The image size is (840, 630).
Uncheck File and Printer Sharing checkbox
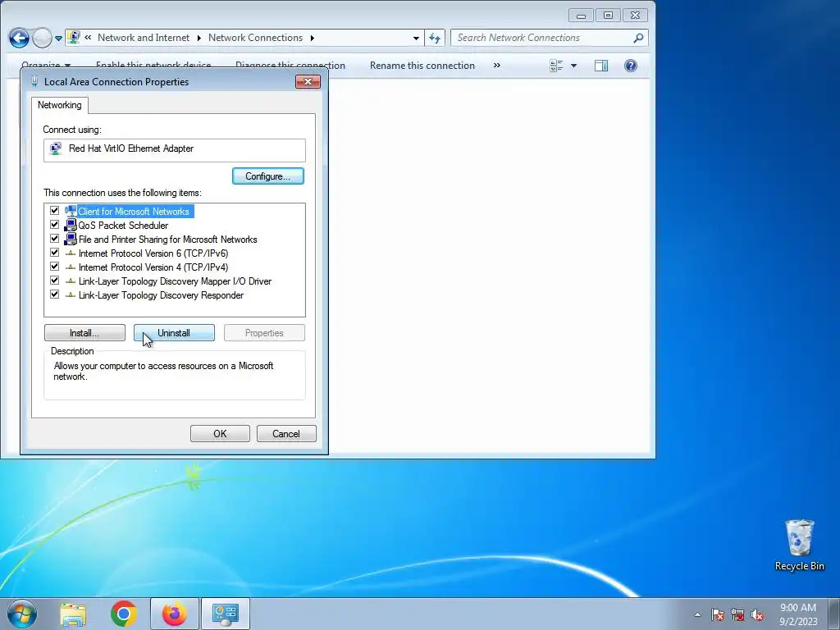(54, 239)
